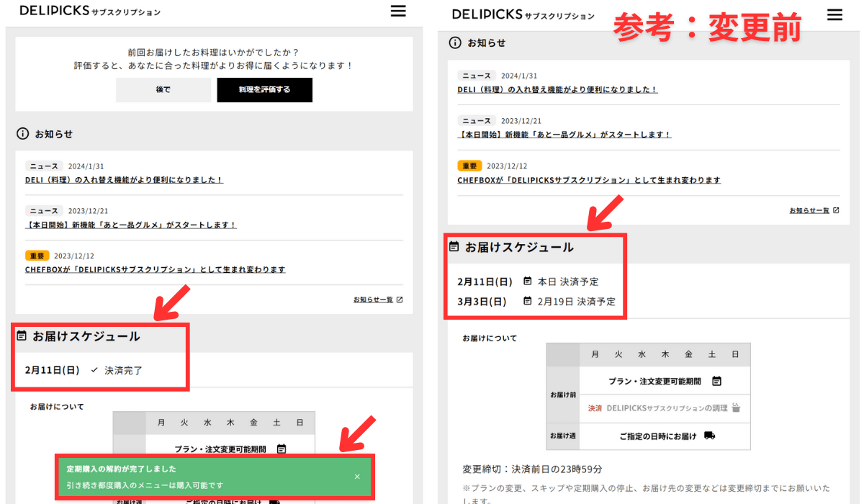Screen dimensions: 864x504
Task: Open hamburger menu in left screen
Action: 398,11
